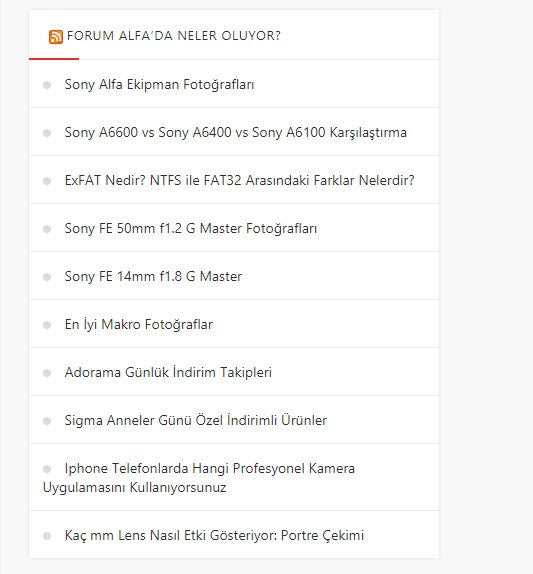Open Sigma Anneler Günü Özel İndirimli Ürünler
This screenshot has height=574, width=533.
(x=195, y=420)
